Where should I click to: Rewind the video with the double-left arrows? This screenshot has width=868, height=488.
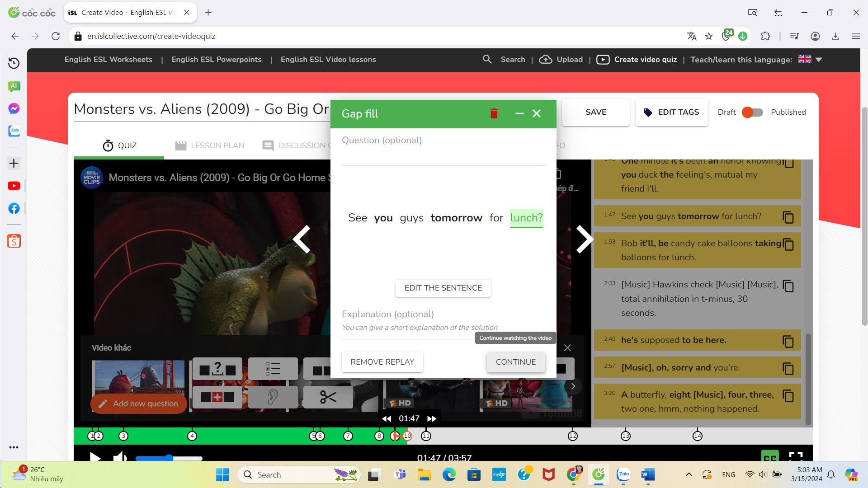click(x=387, y=419)
